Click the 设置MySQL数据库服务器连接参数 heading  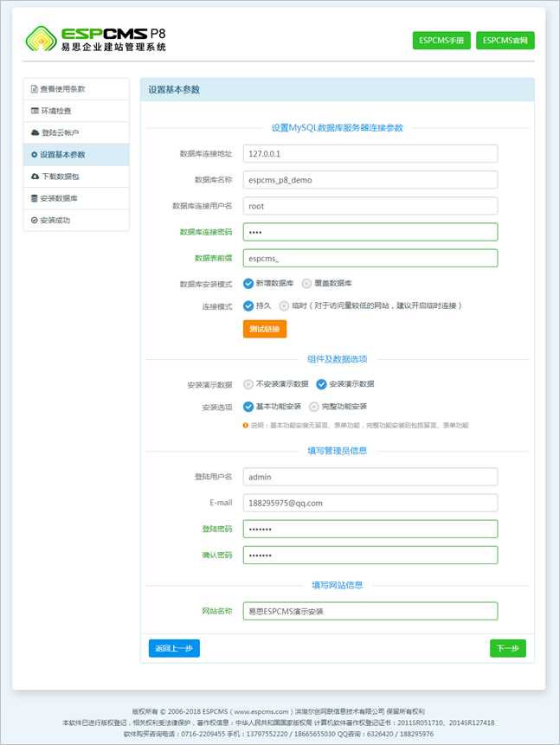click(x=337, y=128)
